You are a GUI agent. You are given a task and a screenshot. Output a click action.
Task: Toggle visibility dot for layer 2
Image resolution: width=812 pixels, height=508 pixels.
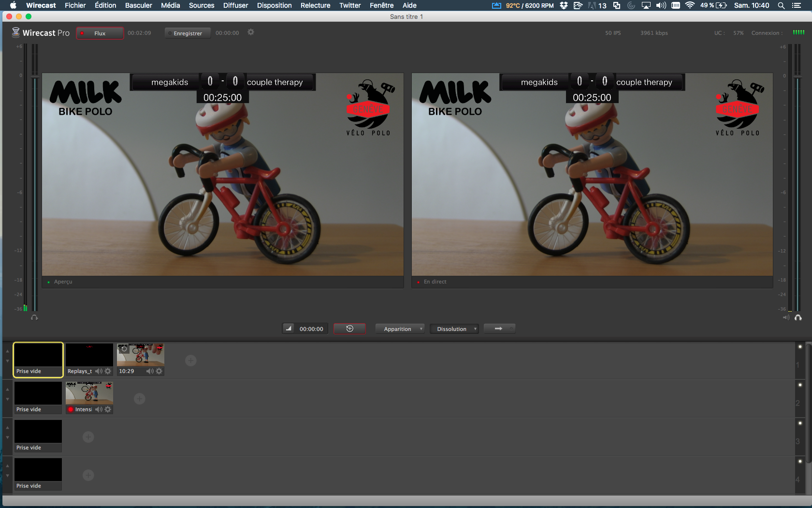pyautogui.click(x=800, y=385)
